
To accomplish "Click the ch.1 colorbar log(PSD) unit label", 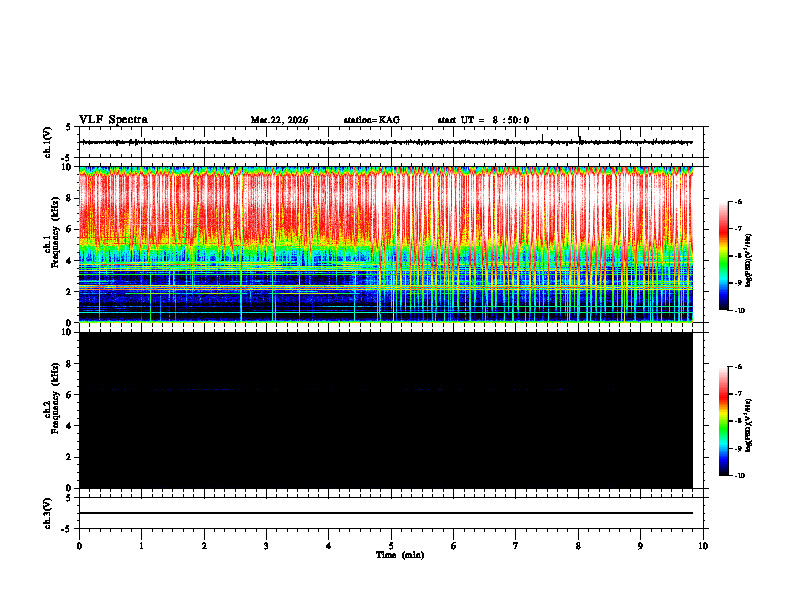I will [749, 261].
